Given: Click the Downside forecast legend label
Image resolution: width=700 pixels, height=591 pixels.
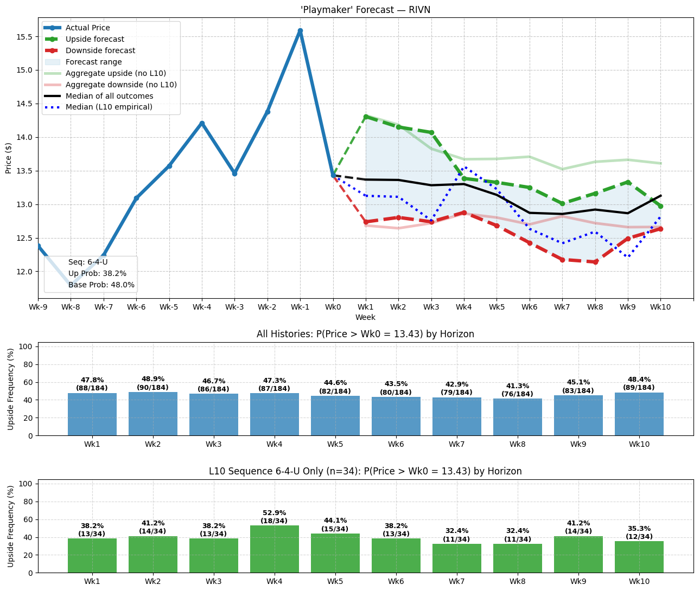Looking at the screenshot, I should (100, 50).
